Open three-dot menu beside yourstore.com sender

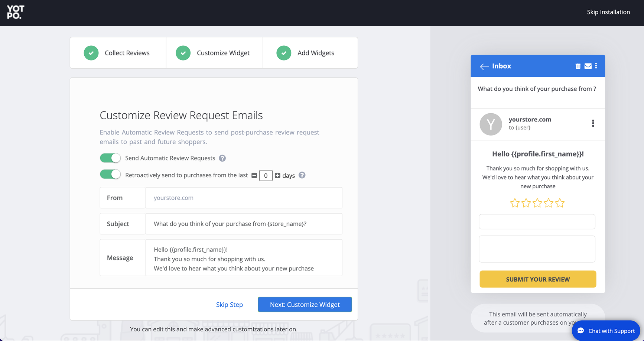coord(593,123)
